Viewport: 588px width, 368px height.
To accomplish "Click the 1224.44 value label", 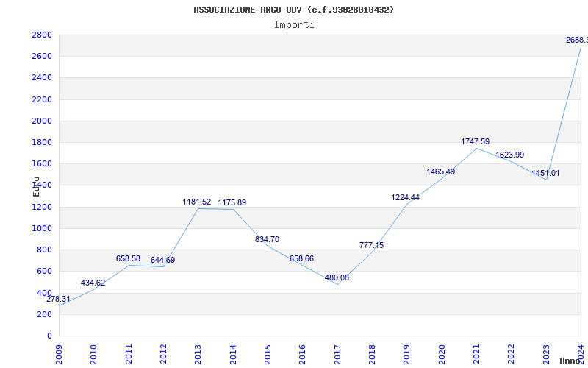I will (x=406, y=197).
